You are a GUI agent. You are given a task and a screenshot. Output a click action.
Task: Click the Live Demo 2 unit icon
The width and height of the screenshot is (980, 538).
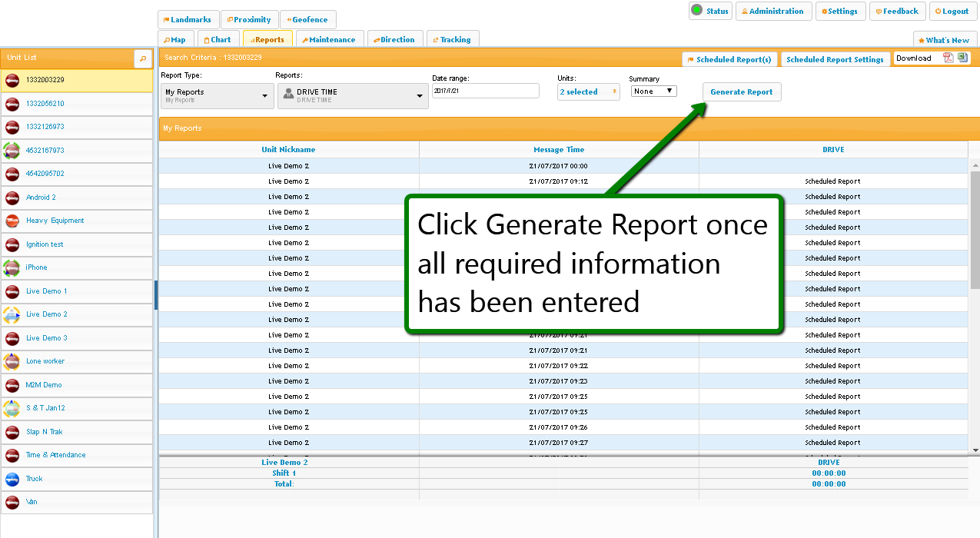point(12,314)
